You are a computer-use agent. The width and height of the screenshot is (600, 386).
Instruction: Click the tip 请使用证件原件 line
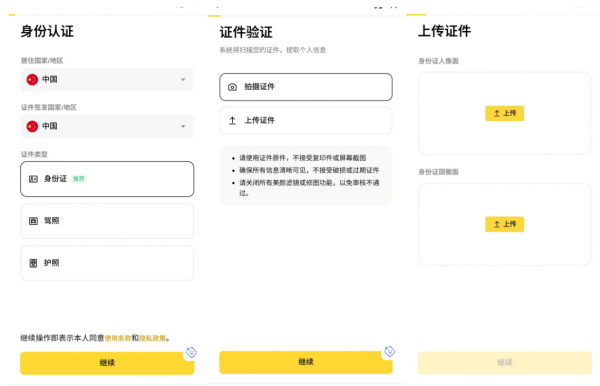[303, 158]
